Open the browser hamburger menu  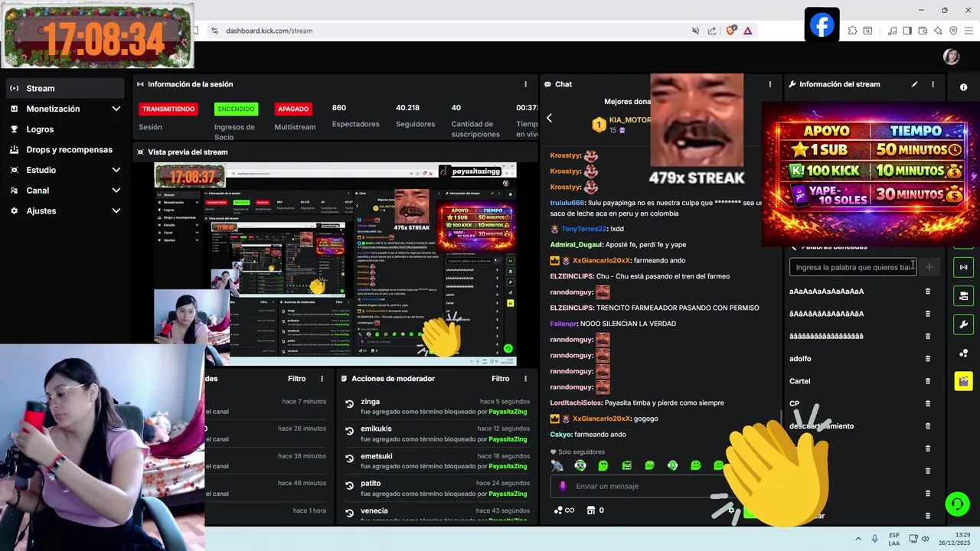[x=968, y=31]
